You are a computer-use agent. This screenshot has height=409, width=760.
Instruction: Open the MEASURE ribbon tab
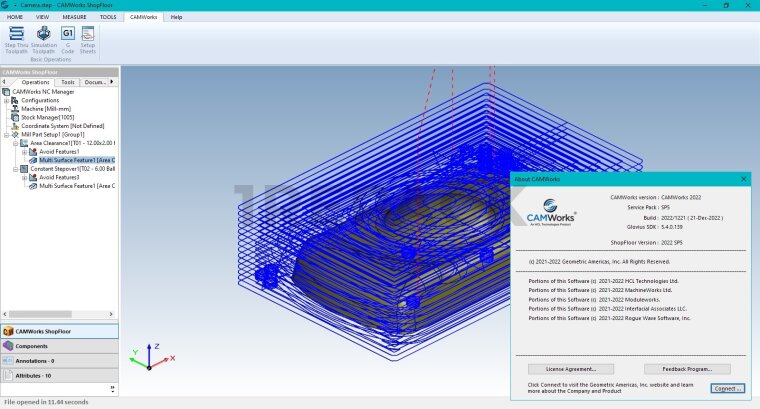point(74,17)
